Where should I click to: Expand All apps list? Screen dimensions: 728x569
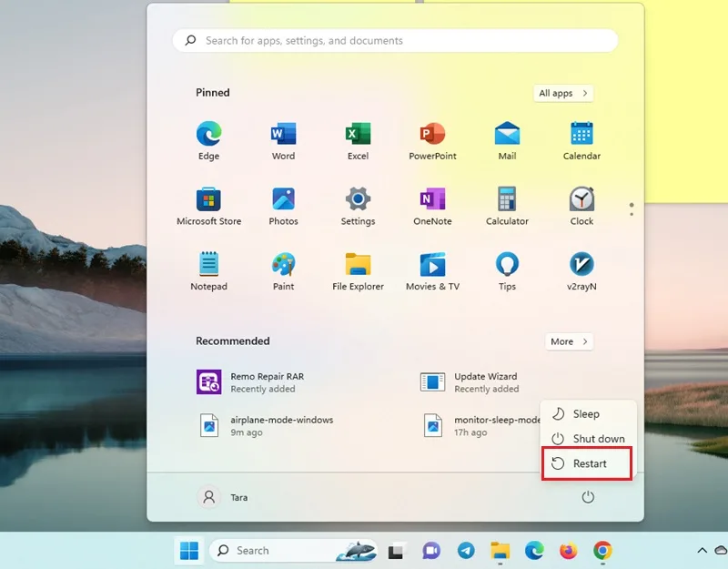(x=563, y=94)
